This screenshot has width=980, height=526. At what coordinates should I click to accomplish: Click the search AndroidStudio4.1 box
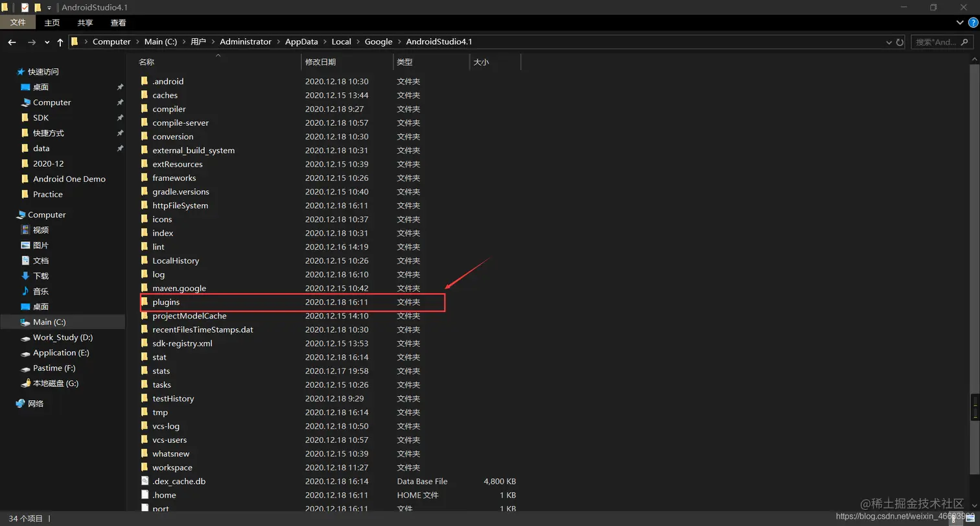[942, 42]
